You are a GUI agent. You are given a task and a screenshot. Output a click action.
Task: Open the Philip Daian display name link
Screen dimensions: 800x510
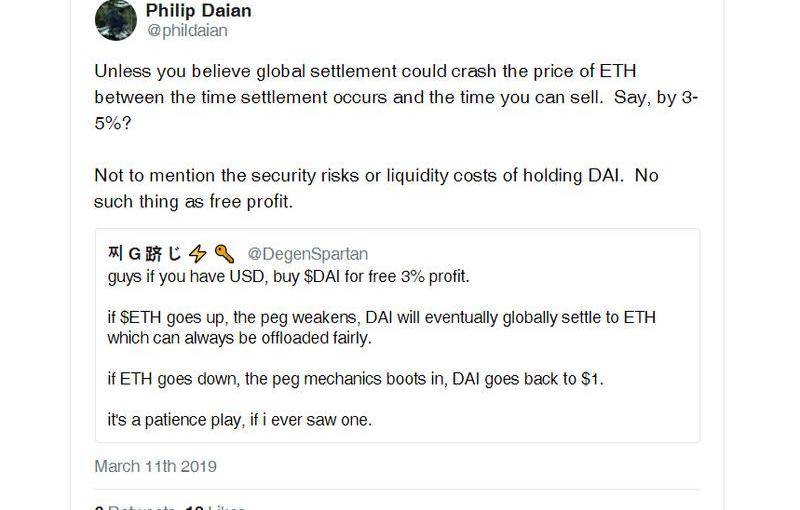click(198, 11)
